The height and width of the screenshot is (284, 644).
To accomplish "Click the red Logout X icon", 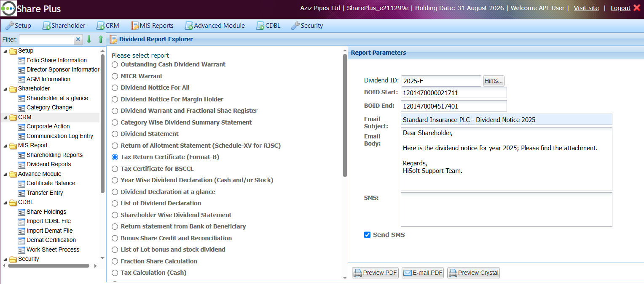I will (636, 8).
